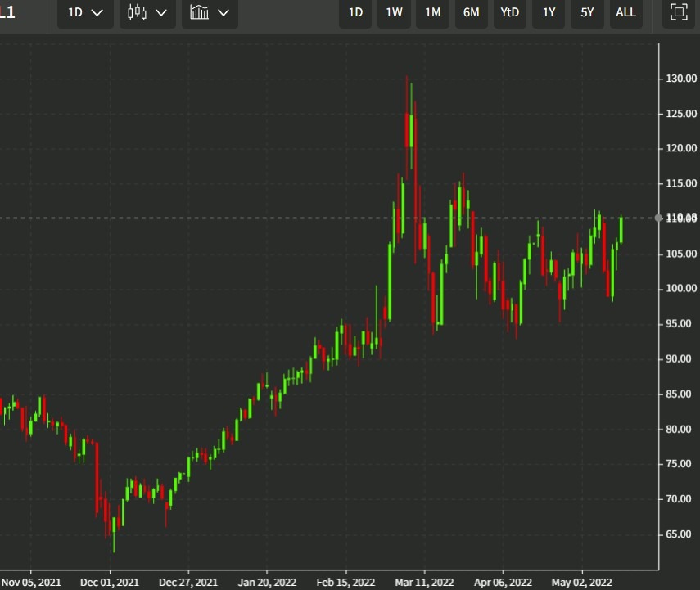The height and width of the screenshot is (590, 700).
Task: Switch to the 1D time range
Action: pyautogui.click(x=355, y=12)
